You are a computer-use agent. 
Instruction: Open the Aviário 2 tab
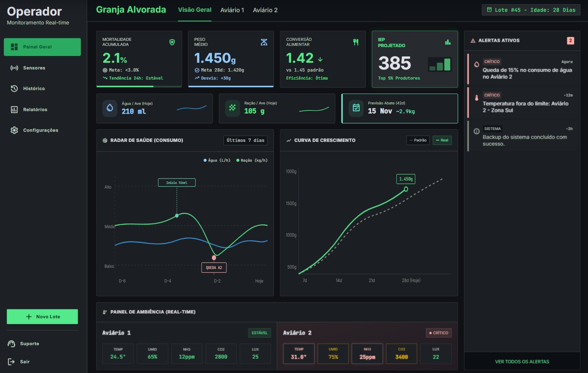265,10
